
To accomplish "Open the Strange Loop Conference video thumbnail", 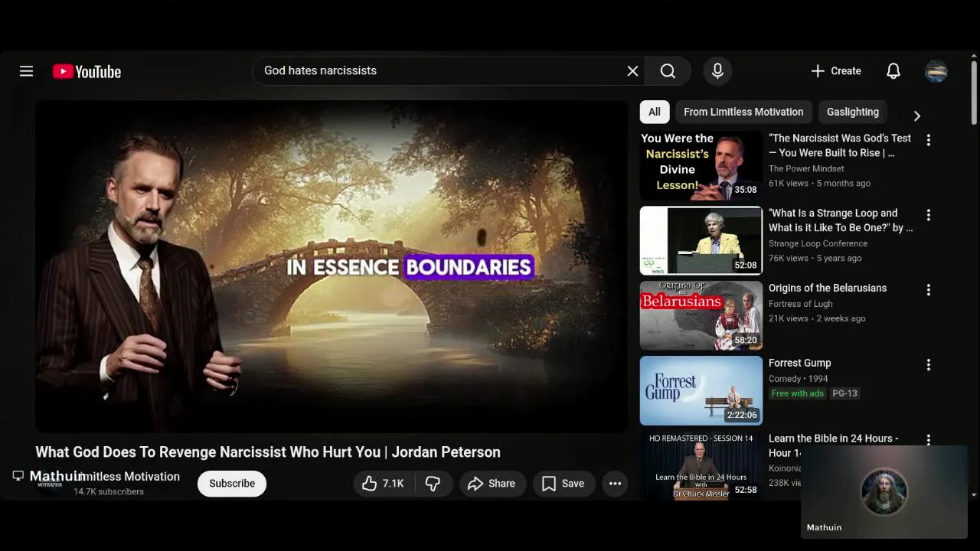I will coord(701,240).
